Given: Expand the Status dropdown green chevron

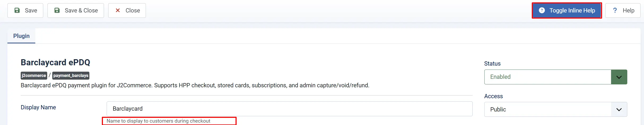Looking at the screenshot, I should tap(619, 77).
